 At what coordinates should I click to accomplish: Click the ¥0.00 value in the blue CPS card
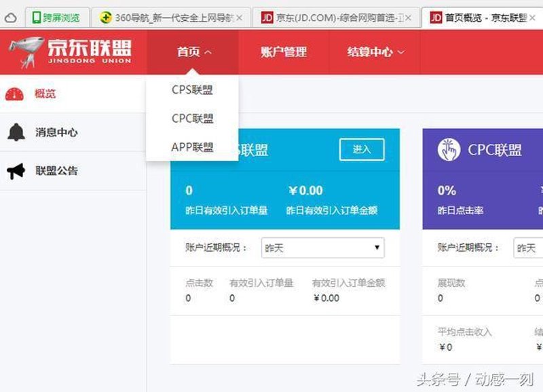[306, 191]
